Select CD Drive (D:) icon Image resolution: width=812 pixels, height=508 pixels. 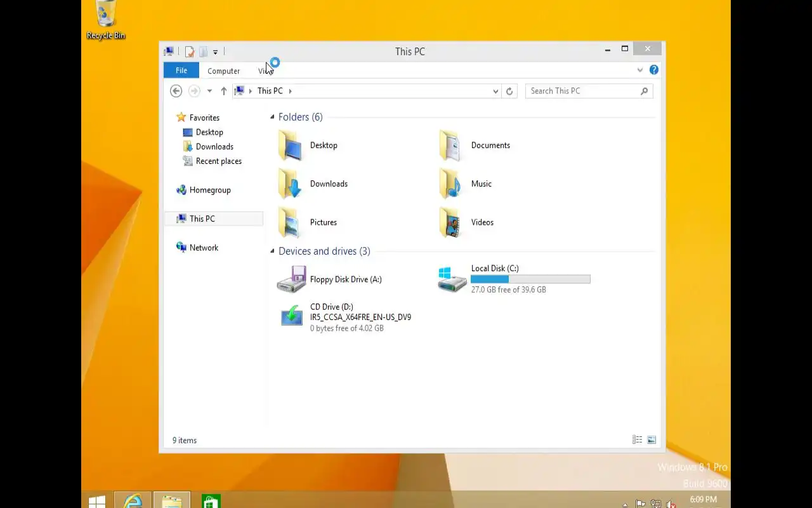tap(292, 316)
